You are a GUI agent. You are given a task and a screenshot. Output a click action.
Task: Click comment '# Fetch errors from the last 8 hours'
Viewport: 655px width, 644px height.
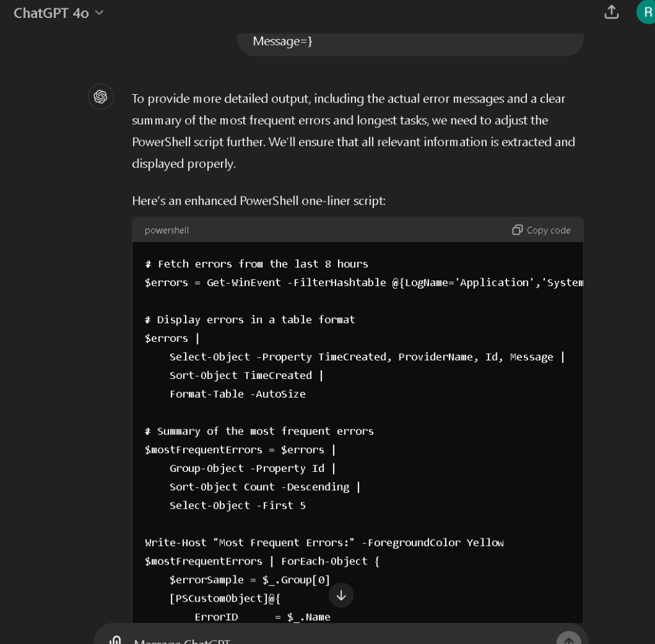coord(257,264)
